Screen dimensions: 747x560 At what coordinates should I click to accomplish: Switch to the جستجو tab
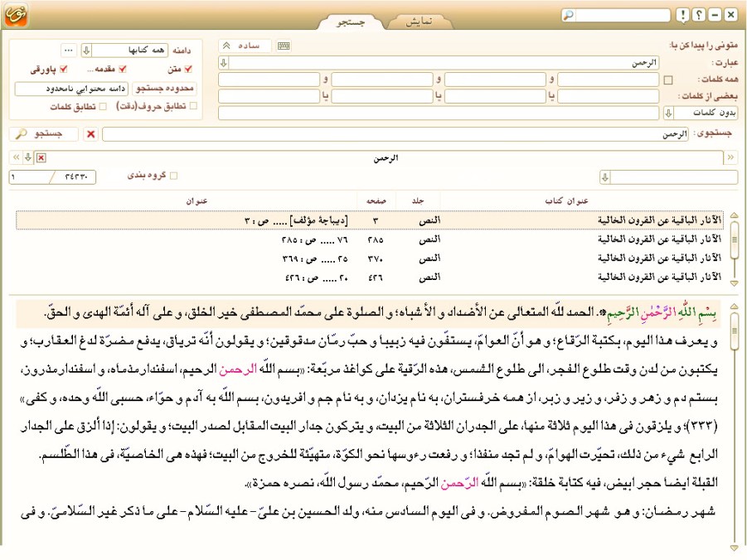coord(350,22)
